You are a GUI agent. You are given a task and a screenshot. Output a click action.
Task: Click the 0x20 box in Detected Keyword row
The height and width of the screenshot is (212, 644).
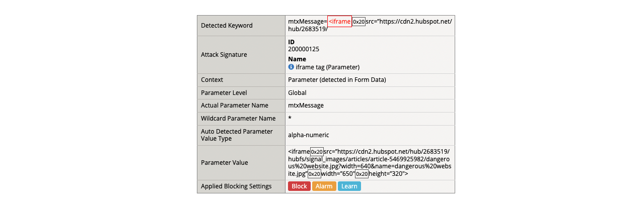click(x=359, y=22)
